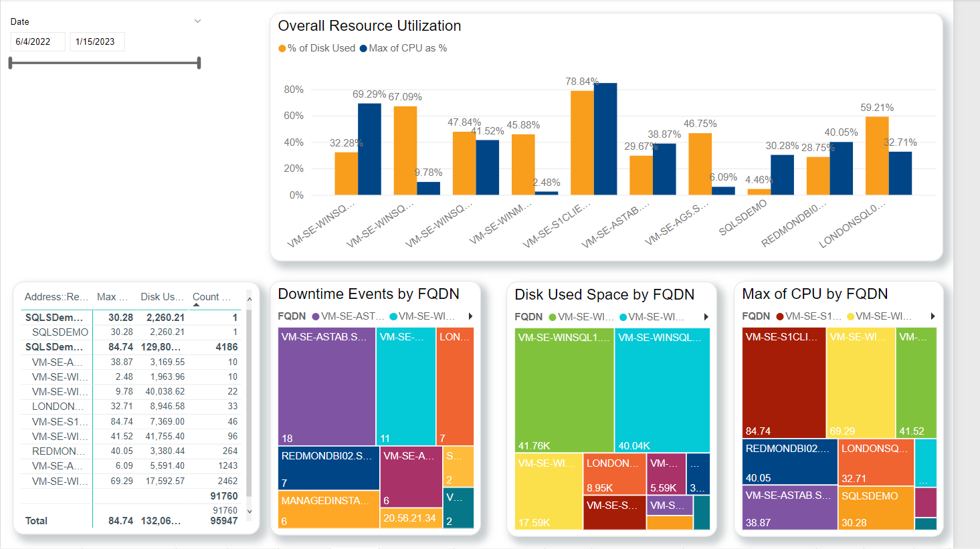Click the LONDONSQ tile showing 32.71
This screenshot has height=549, width=980.
tap(875, 461)
